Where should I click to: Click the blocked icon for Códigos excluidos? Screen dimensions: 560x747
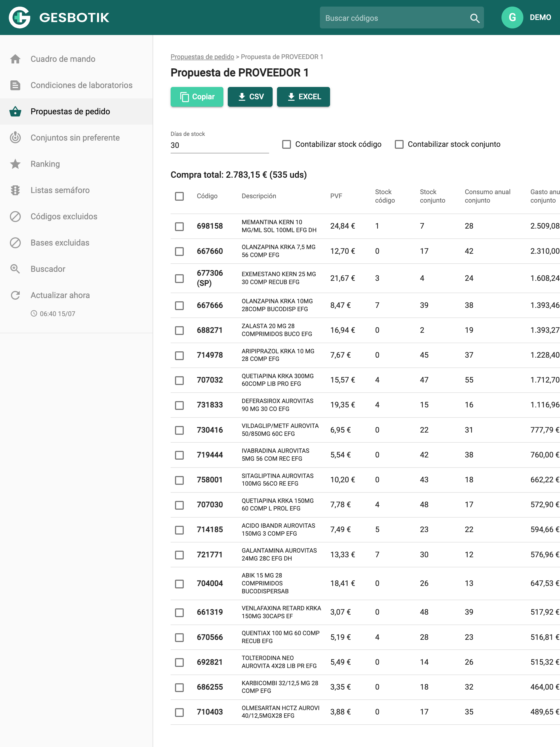coord(15,217)
